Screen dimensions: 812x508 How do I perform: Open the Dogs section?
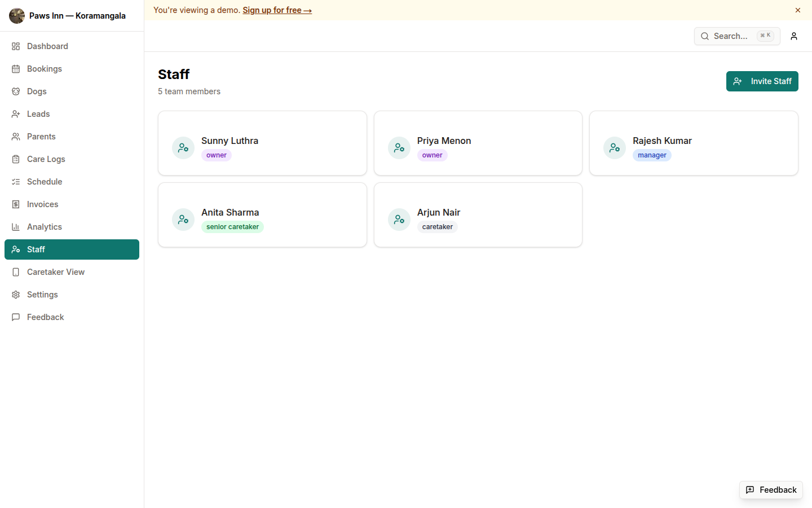point(37,91)
